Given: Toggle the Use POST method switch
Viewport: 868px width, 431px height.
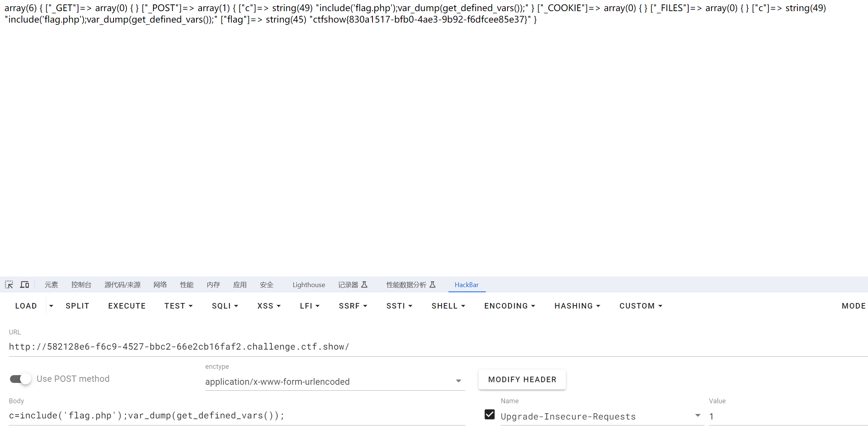Looking at the screenshot, I should click(20, 379).
